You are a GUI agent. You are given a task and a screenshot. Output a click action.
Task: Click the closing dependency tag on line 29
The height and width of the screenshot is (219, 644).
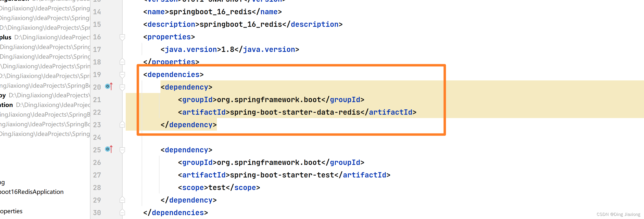(x=189, y=200)
